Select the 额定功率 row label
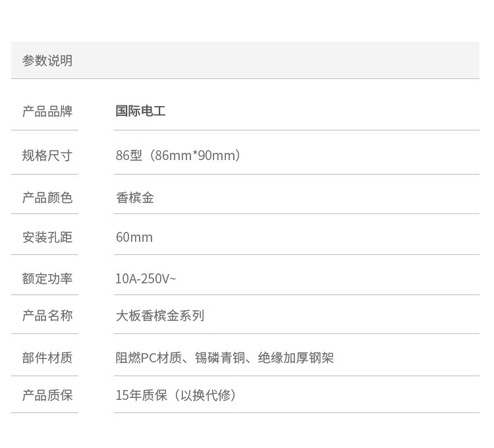Screen dimensions: 494x448 pyautogui.click(x=47, y=279)
